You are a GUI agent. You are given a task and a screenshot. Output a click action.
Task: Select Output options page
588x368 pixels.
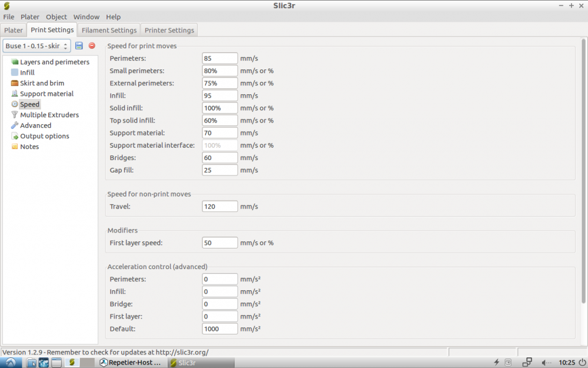(x=44, y=136)
